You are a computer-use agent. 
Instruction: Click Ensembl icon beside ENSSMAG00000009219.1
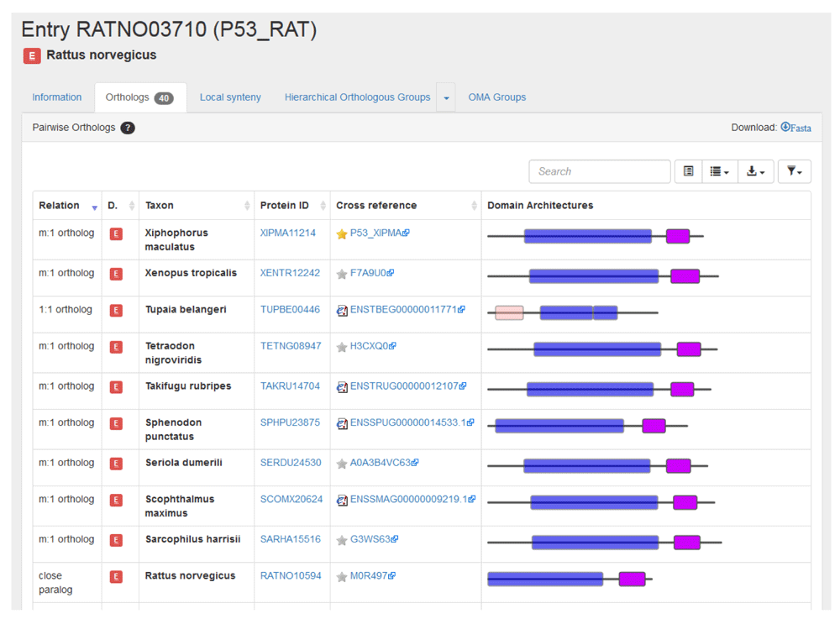pos(342,500)
